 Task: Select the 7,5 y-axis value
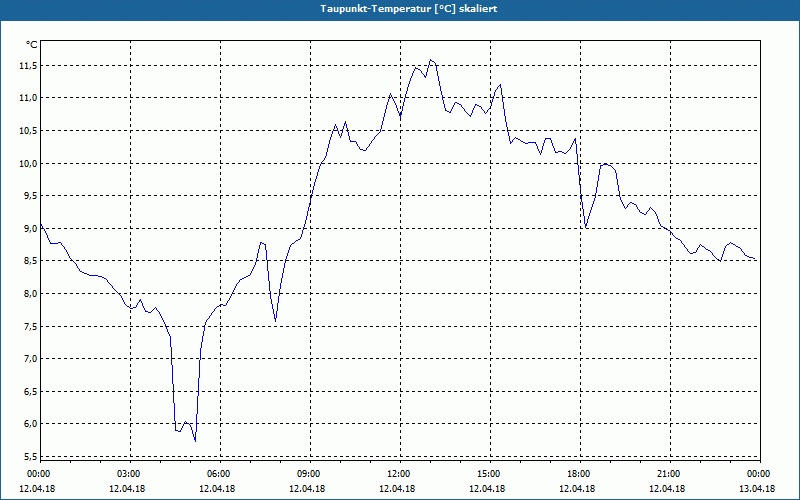pos(30,326)
